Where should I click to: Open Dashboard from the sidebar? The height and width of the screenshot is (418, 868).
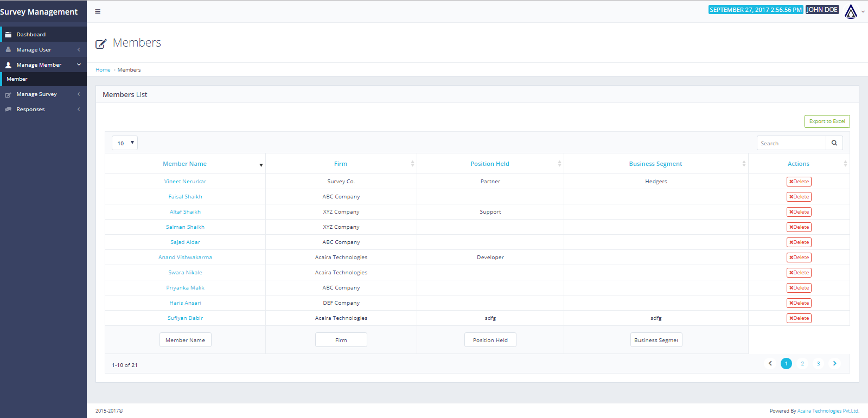coord(31,34)
